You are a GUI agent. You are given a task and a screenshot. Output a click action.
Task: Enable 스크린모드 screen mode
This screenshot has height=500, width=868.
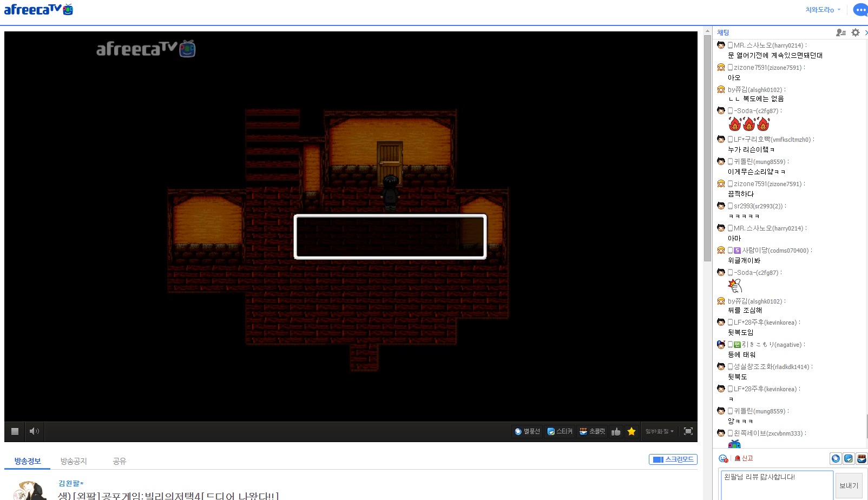point(673,459)
